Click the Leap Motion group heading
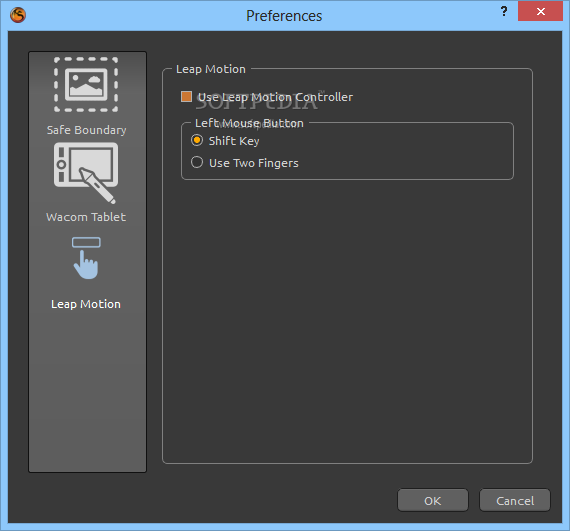 tap(211, 69)
